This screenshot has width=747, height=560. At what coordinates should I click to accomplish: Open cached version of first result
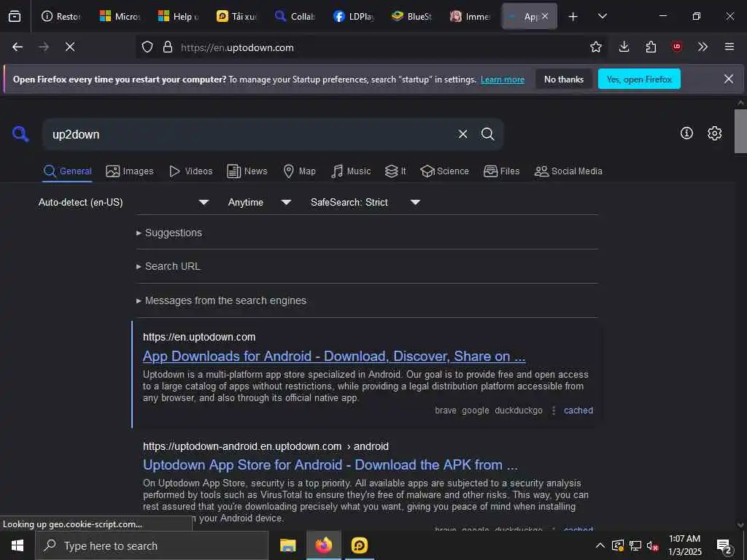click(578, 411)
